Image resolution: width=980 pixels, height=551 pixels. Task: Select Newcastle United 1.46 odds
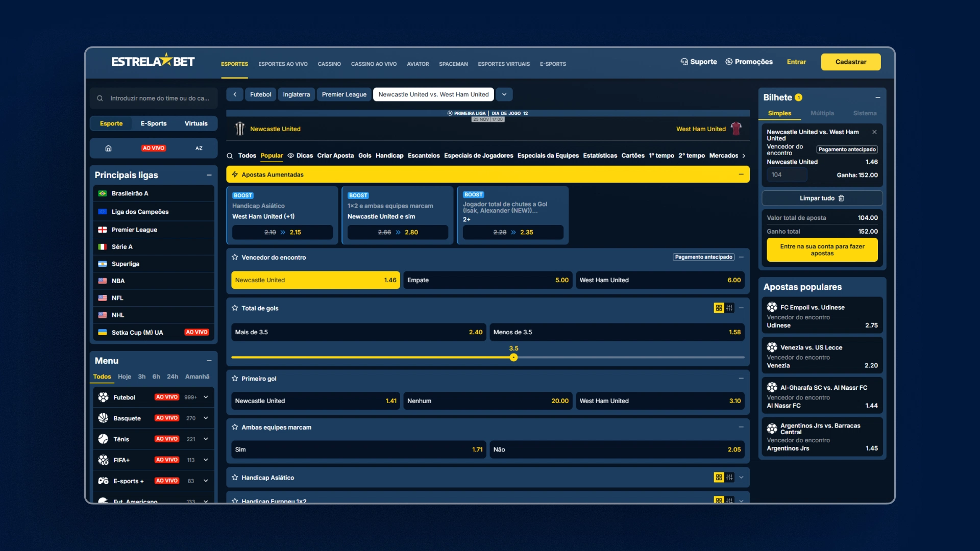pyautogui.click(x=315, y=280)
